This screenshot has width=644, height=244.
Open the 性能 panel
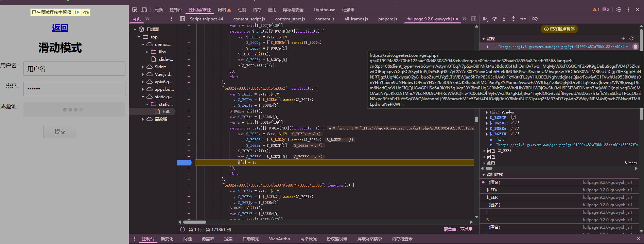click(x=242, y=10)
